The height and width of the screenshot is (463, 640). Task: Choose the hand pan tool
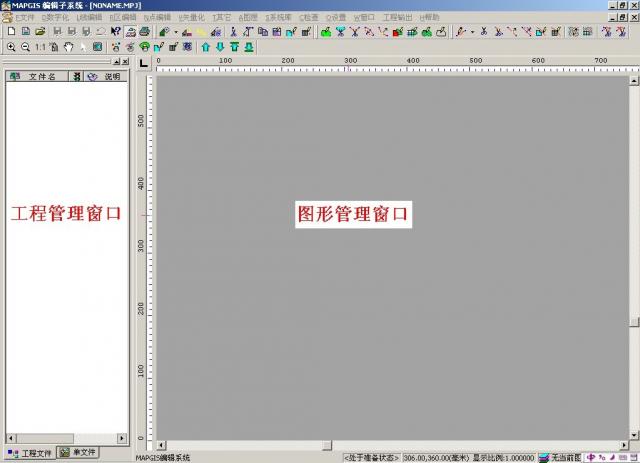click(x=68, y=47)
